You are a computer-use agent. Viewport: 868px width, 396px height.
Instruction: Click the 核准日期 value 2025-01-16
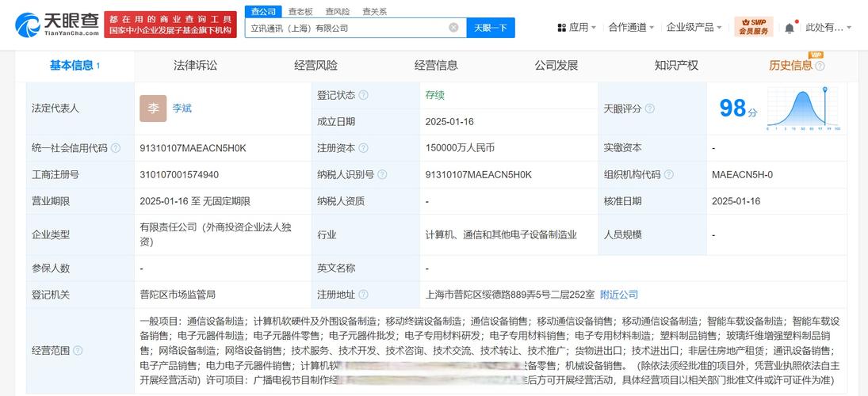click(736, 201)
